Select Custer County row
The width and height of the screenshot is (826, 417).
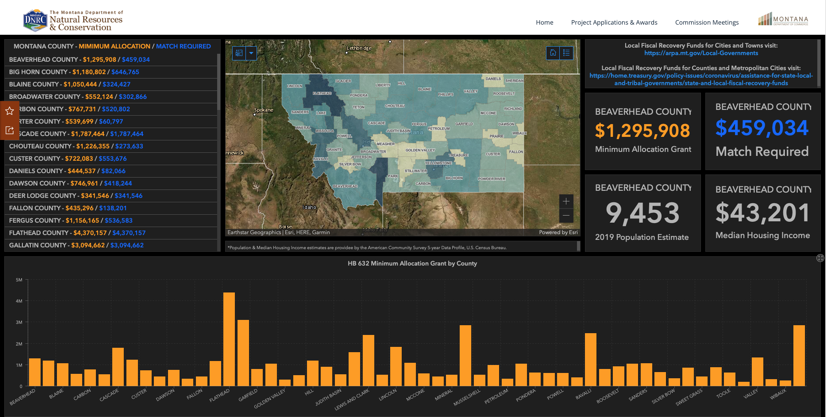(x=111, y=158)
